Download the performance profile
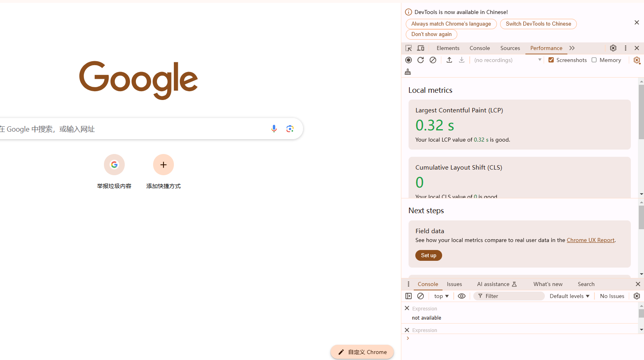The image size is (644, 360). click(462, 60)
